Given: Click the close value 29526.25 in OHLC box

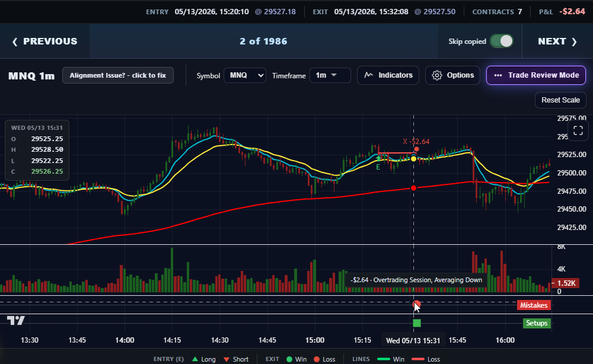Looking at the screenshot, I should 47,171.
